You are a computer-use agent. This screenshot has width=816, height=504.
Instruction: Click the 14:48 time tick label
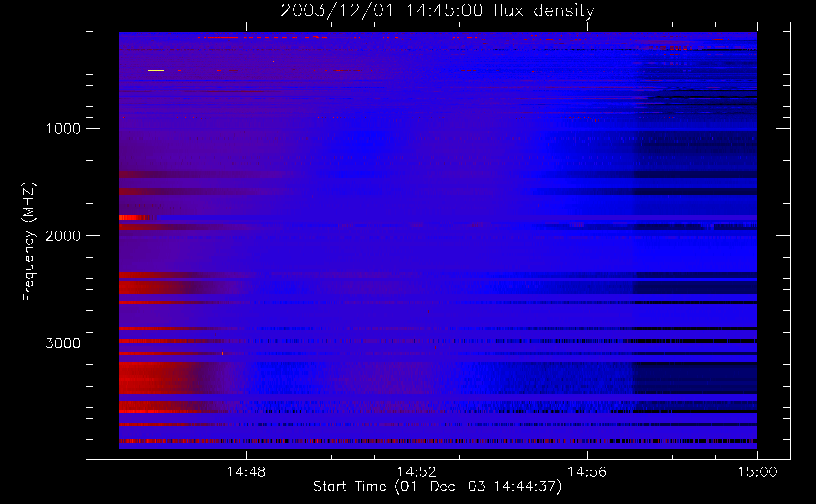[x=246, y=472]
